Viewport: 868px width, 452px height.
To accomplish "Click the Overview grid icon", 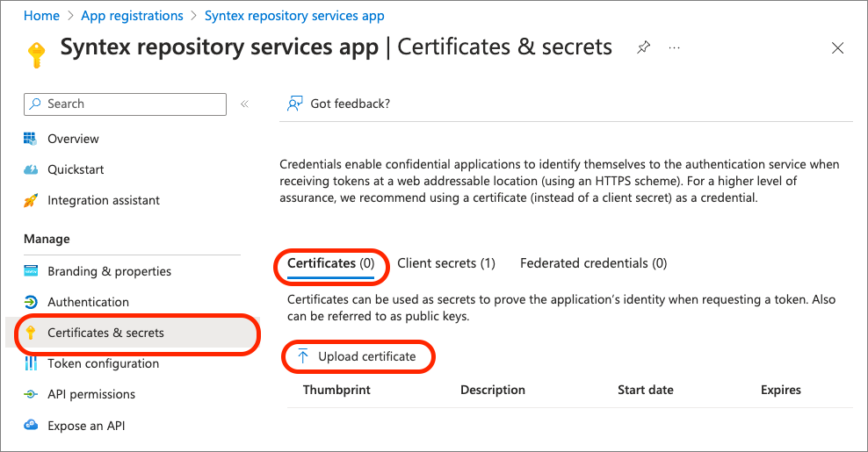I will [31, 139].
